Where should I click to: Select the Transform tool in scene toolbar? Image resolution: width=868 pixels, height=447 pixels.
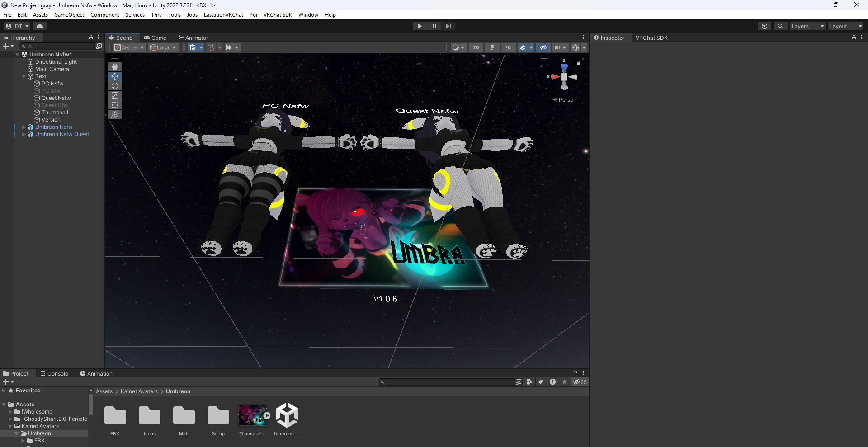[x=115, y=114]
